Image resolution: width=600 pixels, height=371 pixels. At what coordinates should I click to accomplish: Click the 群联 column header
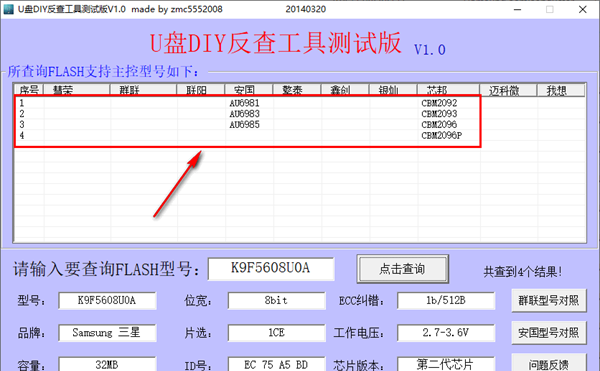click(x=143, y=90)
